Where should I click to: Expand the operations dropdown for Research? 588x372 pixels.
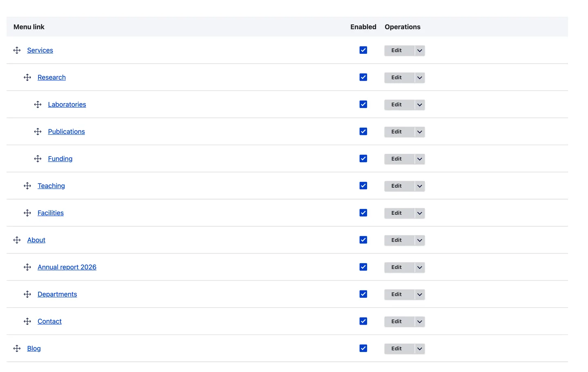click(x=420, y=77)
